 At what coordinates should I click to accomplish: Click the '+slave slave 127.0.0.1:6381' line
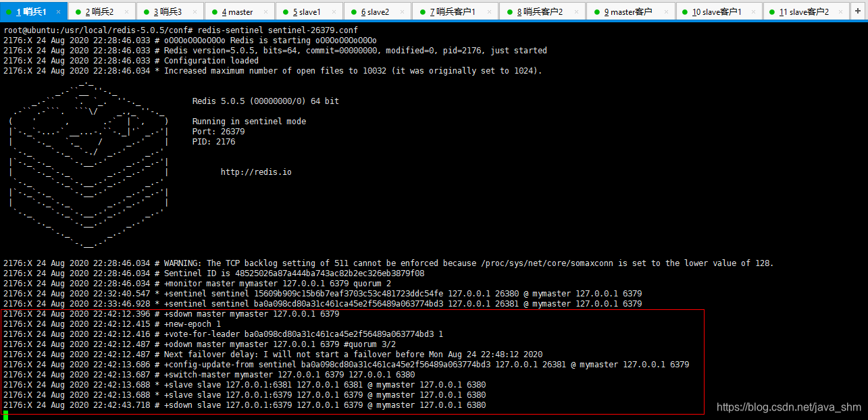coord(245,385)
